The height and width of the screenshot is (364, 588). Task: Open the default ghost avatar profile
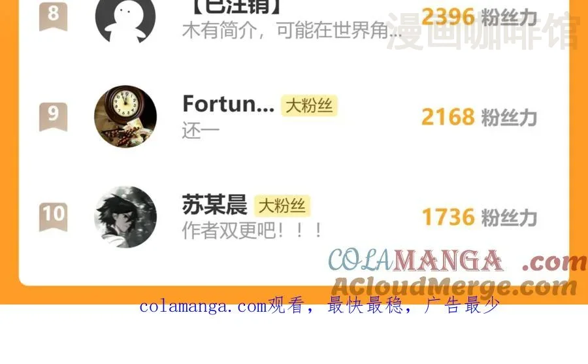[x=125, y=19]
